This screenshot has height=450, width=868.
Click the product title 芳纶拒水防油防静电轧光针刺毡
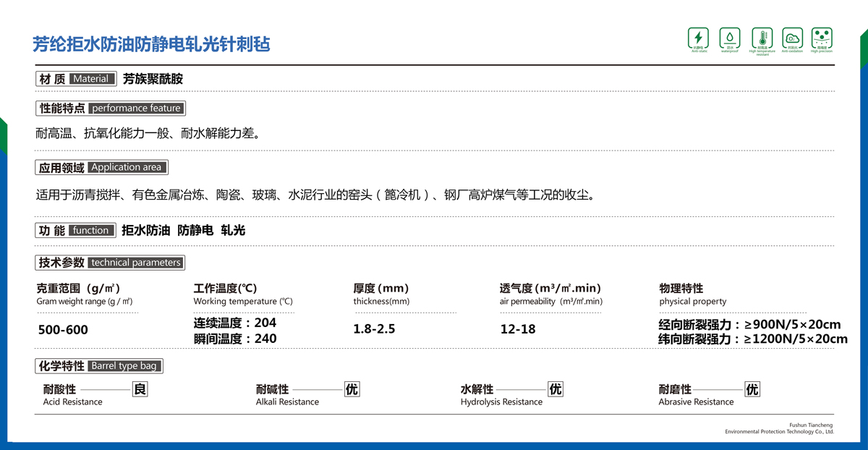coord(152,44)
